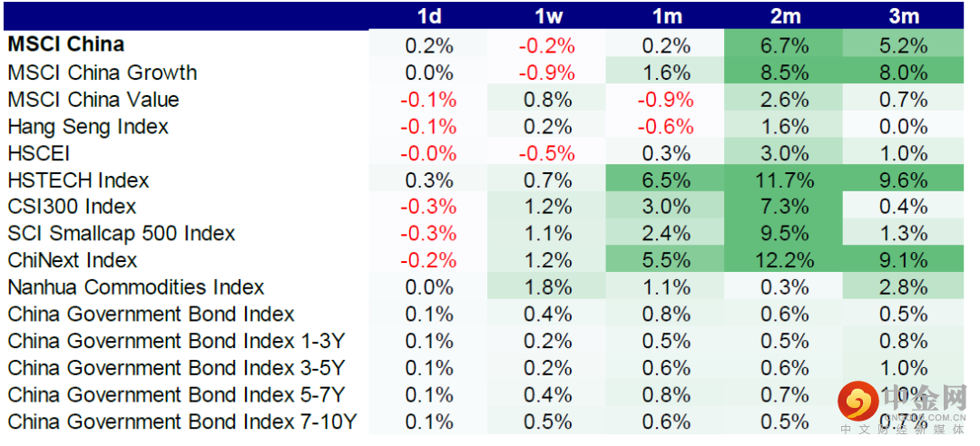This screenshot has width=980, height=446.
Task: Click the SCI Smallcap 500 Index label
Action: tap(122, 234)
